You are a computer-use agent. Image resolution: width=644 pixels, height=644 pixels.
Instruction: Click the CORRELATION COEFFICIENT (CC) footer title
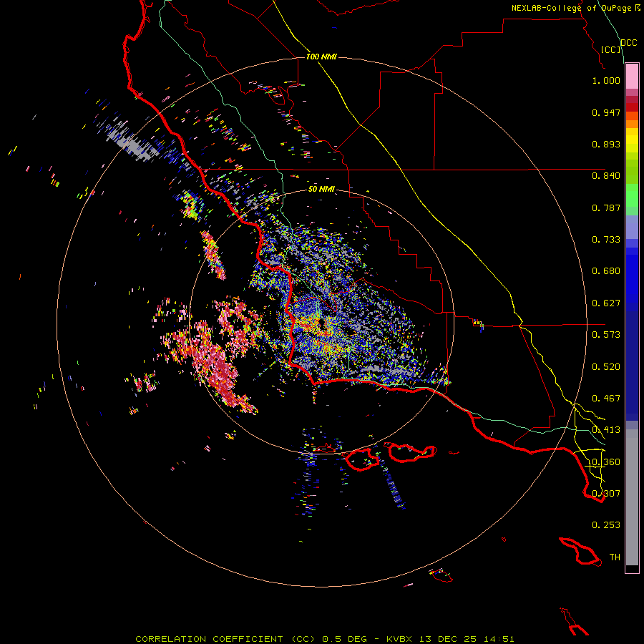pyautogui.click(x=225, y=639)
